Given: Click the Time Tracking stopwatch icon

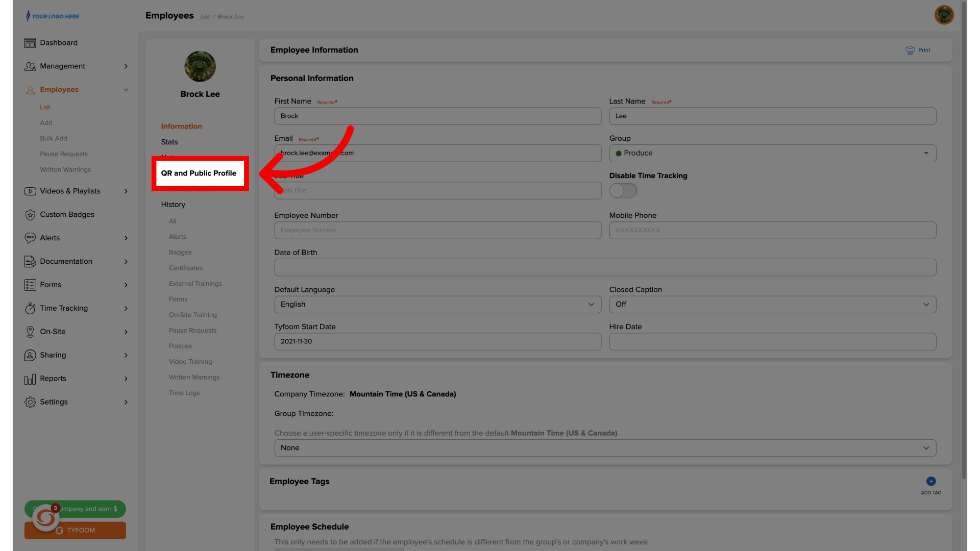Looking at the screenshot, I should click(x=30, y=308).
